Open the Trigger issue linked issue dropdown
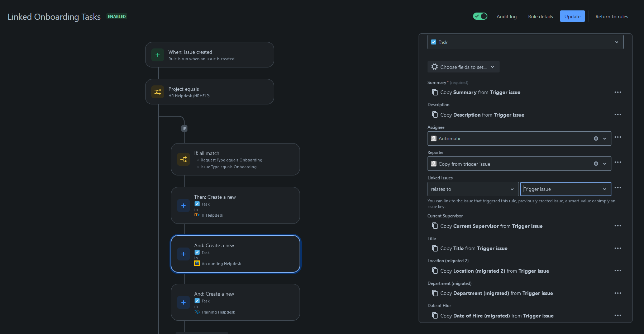This screenshot has width=644, height=334. tap(566, 189)
